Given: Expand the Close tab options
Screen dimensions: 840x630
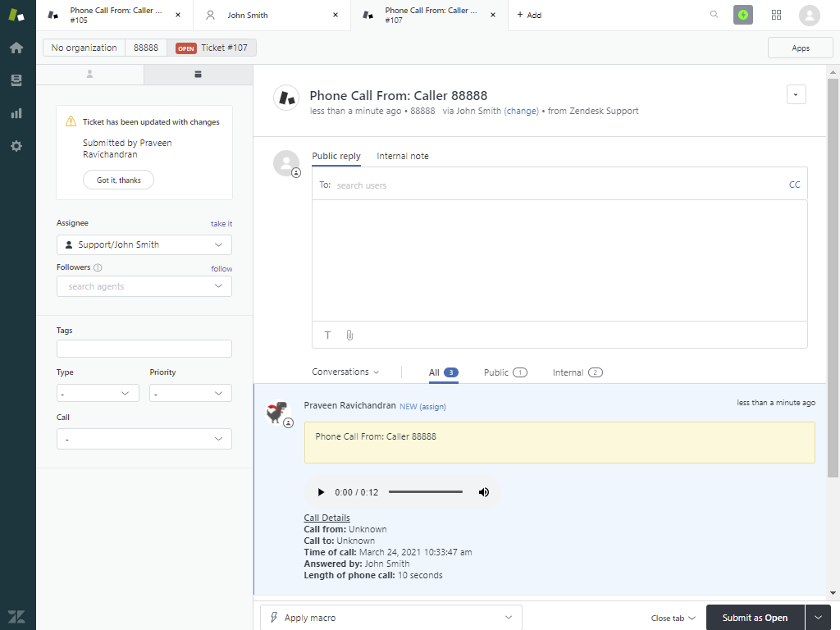Looking at the screenshot, I should pyautogui.click(x=673, y=618).
